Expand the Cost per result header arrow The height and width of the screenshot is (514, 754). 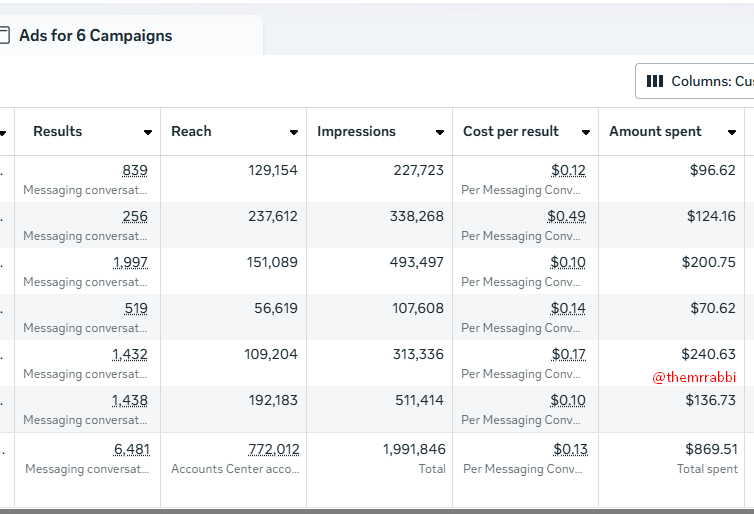point(584,132)
